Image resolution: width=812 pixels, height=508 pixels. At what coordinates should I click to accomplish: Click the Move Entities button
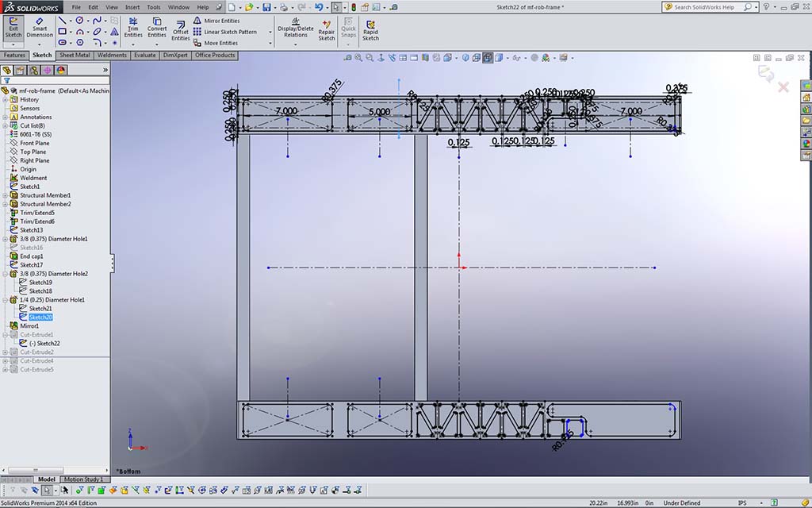[220, 43]
